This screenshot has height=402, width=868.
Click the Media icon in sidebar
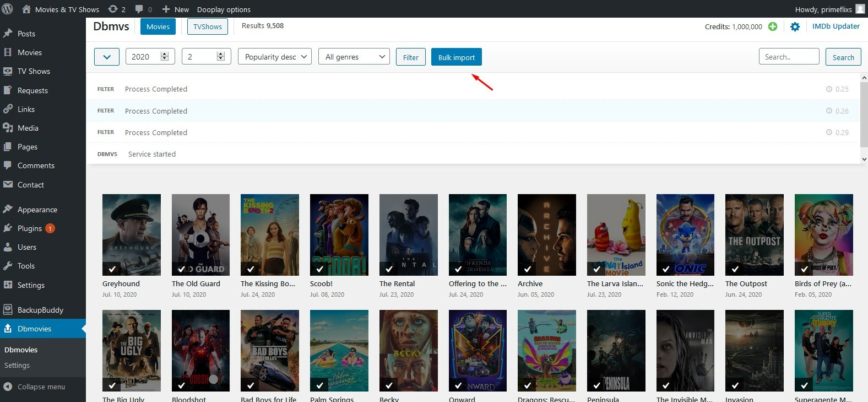click(x=8, y=128)
